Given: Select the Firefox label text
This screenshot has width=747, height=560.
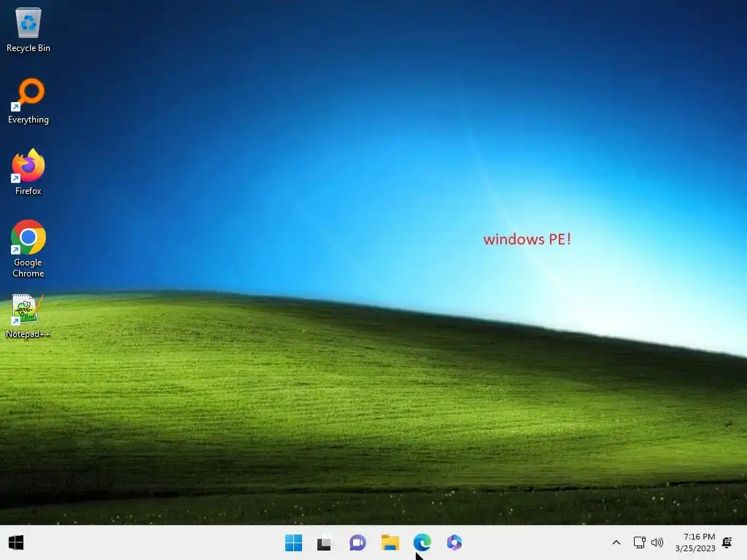Looking at the screenshot, I should 28,191.
